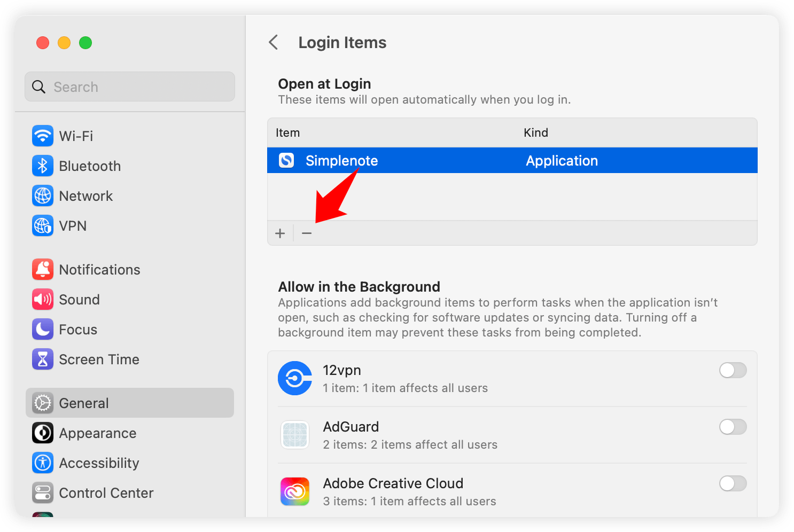This screenshot has width=794, height=532.
Task: Click the Network globe icon
Action: (x=43, y=195)
